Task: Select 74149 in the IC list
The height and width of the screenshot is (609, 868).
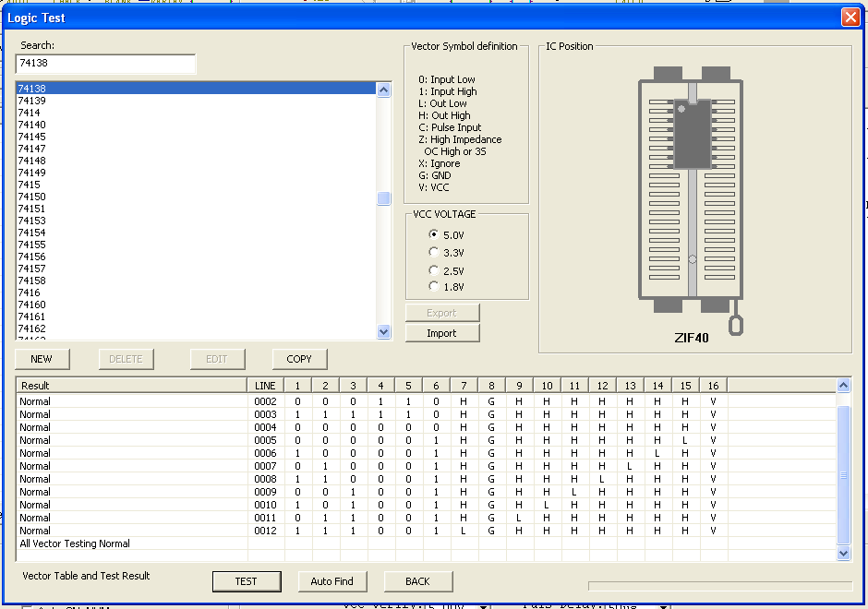Action: pos(197,173)
